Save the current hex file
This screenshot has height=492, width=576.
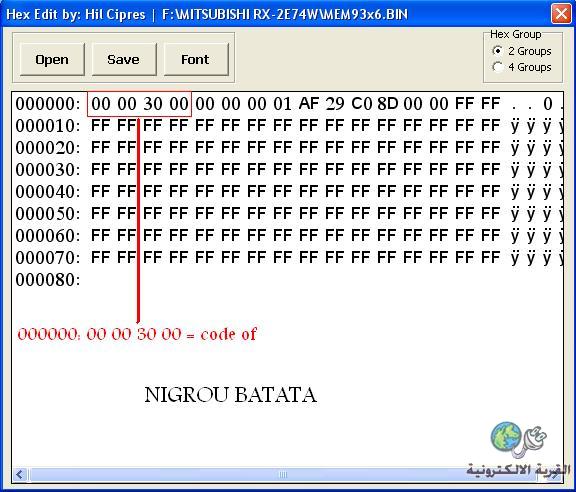pos(124,60)
